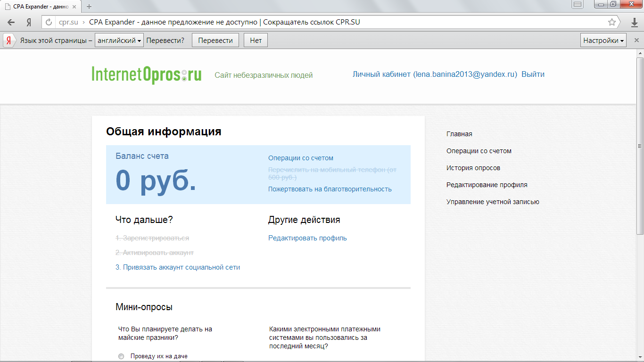Click the "Баланс счета" label
644x362 pixels.
[142, 156]
